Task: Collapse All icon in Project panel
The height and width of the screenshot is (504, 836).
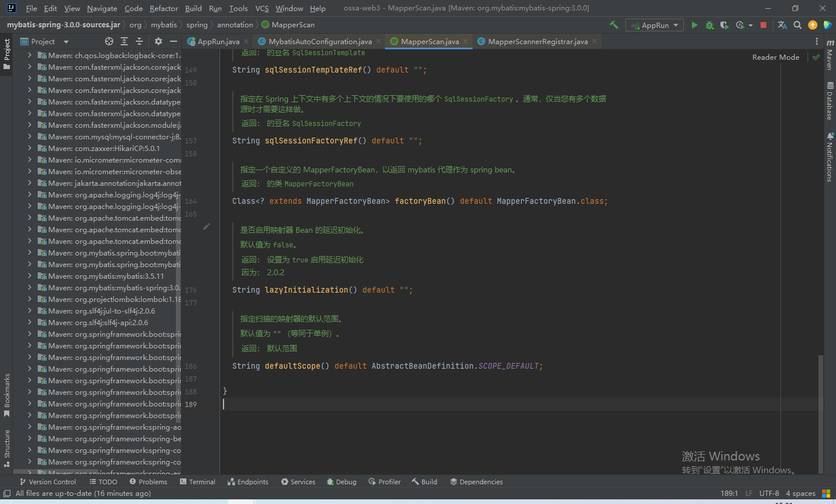Action: pyautogui.click(x=139, y=41)
